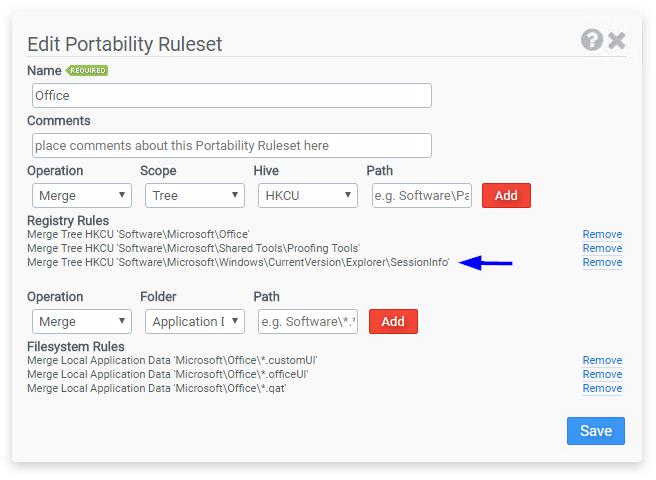Remove the *.officeUI filesystem rule

point(602,374)
